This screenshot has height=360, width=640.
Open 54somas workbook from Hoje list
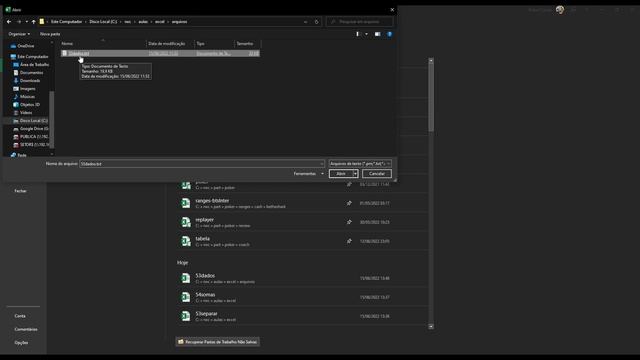click(x=302, y=297)
